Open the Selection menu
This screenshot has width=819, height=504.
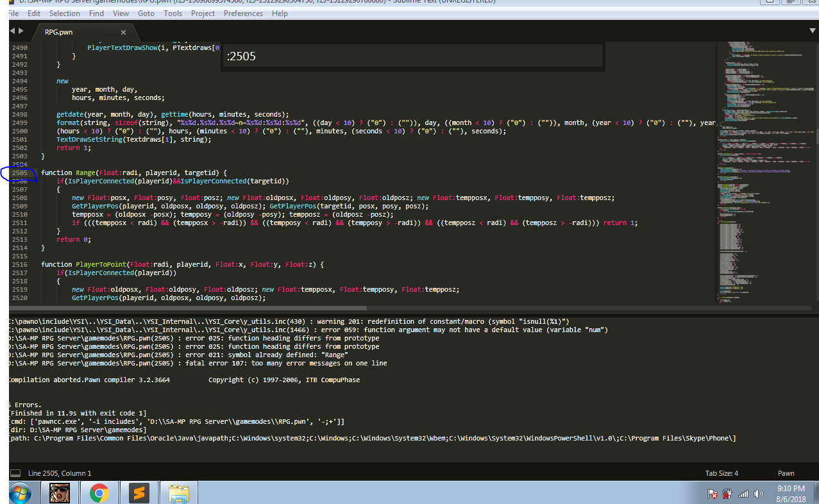click(x=65, y=13)
